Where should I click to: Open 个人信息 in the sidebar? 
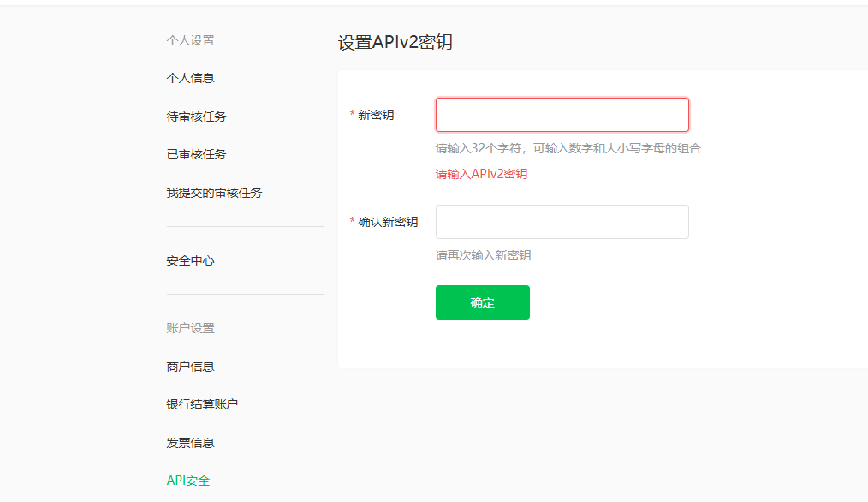[x=190, y=78]
